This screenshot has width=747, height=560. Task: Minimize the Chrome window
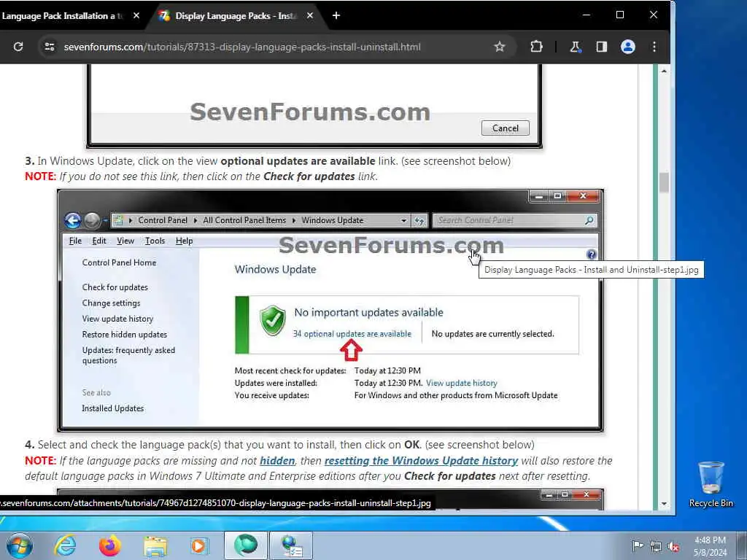click(587, 15)
